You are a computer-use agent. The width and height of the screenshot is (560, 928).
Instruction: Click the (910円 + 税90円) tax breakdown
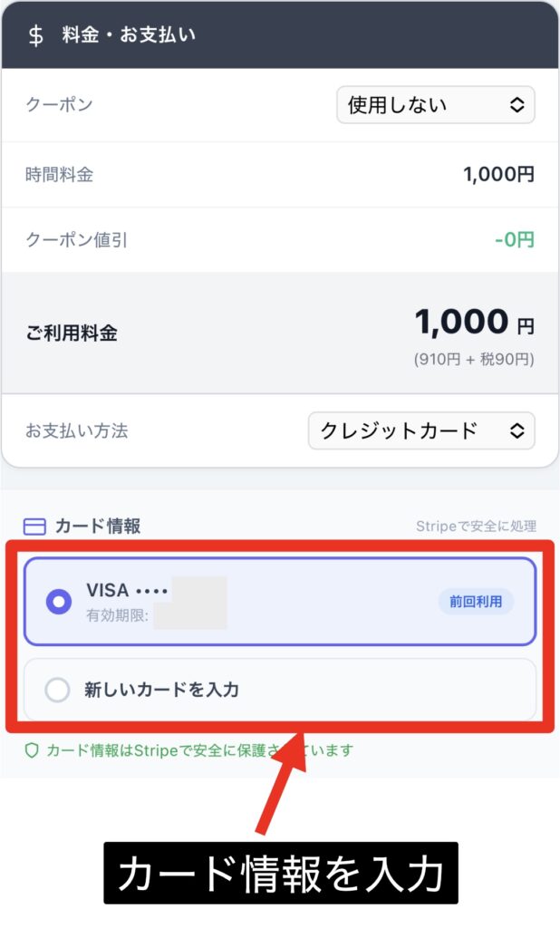tap(474, 360)
